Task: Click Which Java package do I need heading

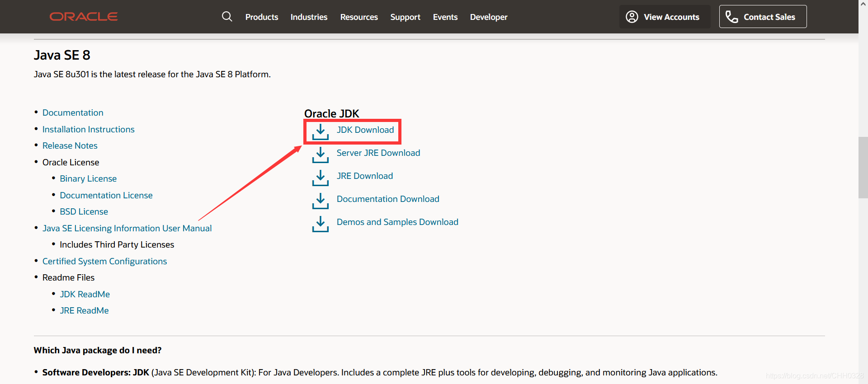Action: click(x=98, y=350)
